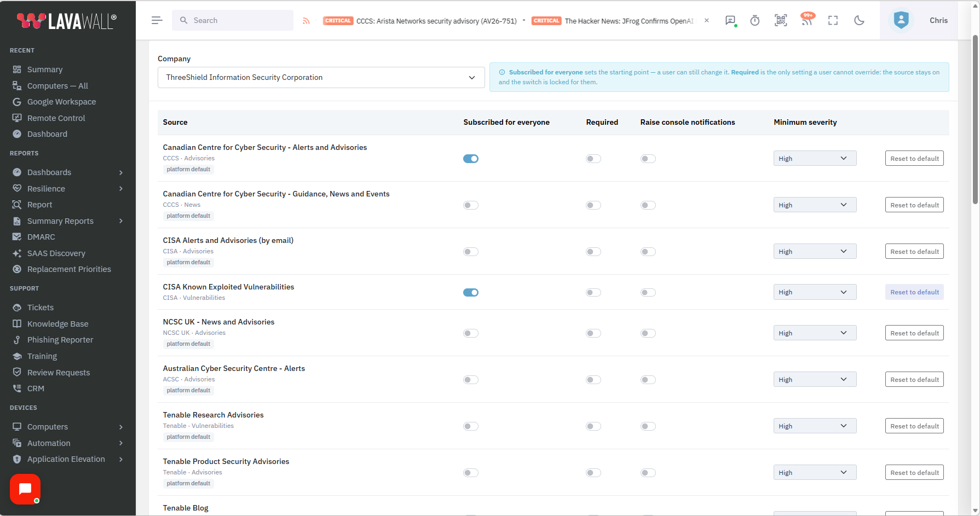This screenshot has height=516, width=980.
Task: Enable Subscribed for everyone on CCCS Guidance
Action: coord(471,205)
